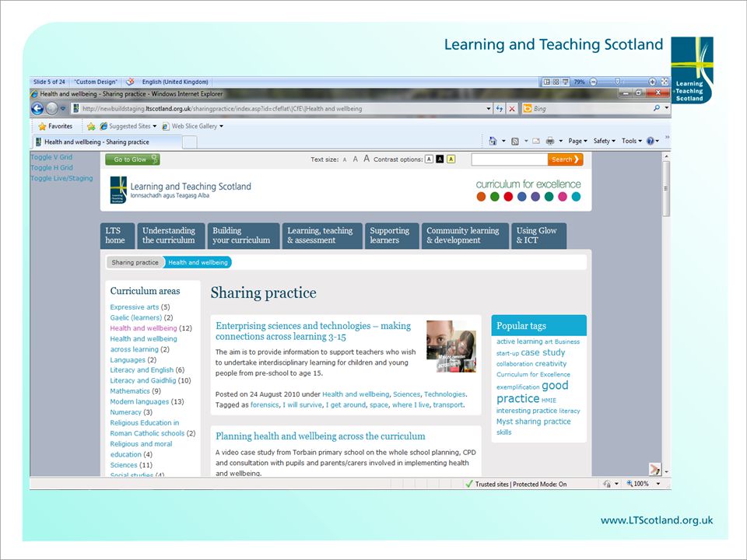Switch to Slide Sorter view icon
Screen dimensions: 747x560
556,82
